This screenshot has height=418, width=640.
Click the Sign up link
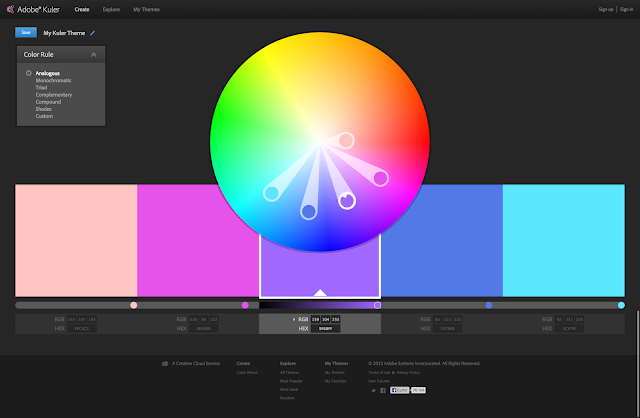(x=606, y=9)
